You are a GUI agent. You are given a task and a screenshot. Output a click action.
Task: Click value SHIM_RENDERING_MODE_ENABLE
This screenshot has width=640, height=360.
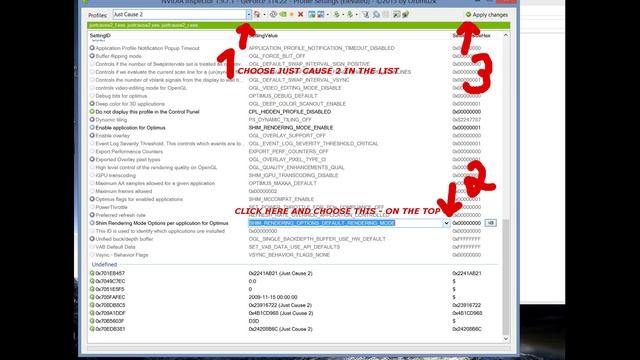(x=291, y=128)
